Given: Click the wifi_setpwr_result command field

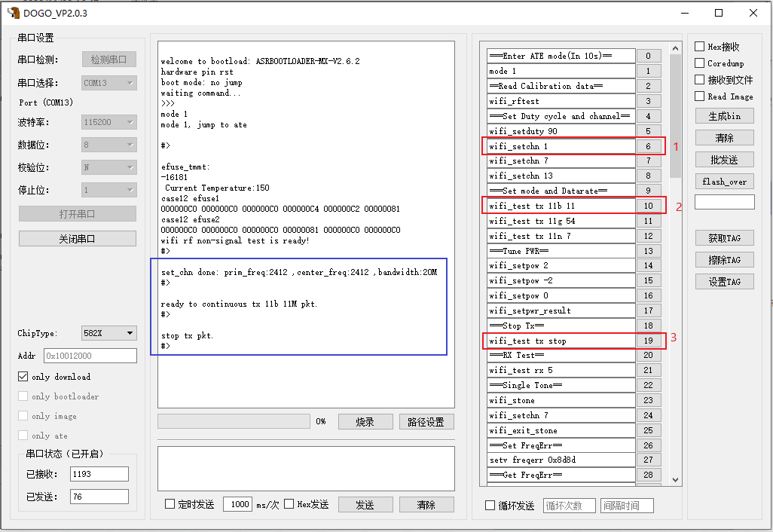Looking at the screenshot, I should click(x=561, y=310).
